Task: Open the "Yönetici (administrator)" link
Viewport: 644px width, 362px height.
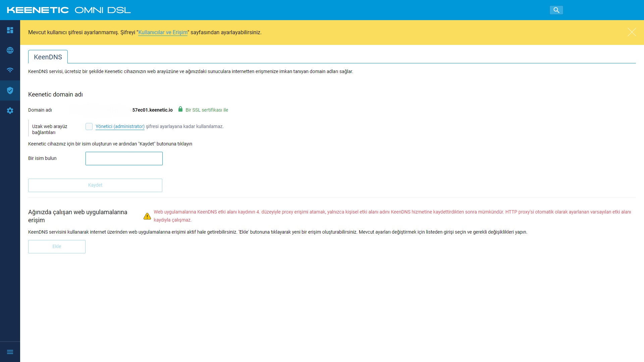Action: [x=120, y=126]
